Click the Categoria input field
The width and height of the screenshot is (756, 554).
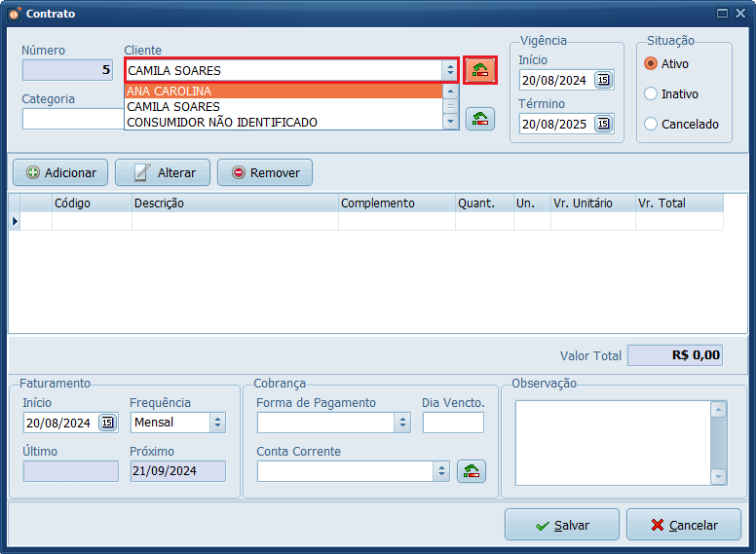point(73,119)
